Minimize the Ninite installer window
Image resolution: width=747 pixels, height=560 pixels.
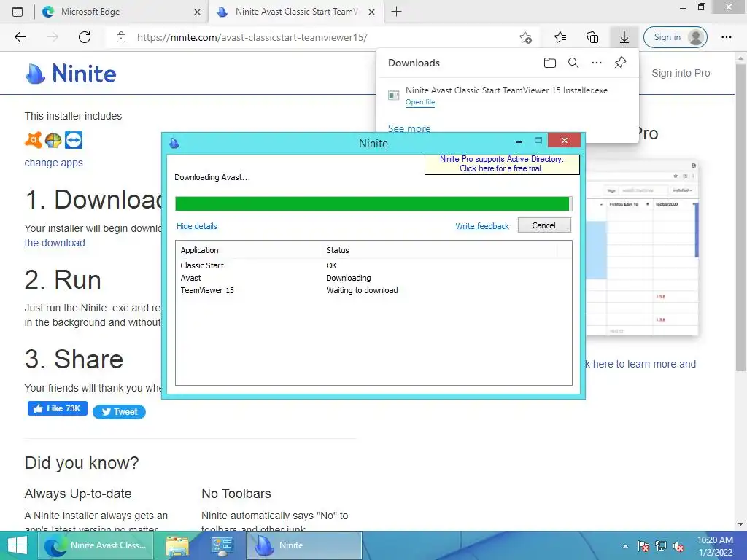click(x=519, y=141)
